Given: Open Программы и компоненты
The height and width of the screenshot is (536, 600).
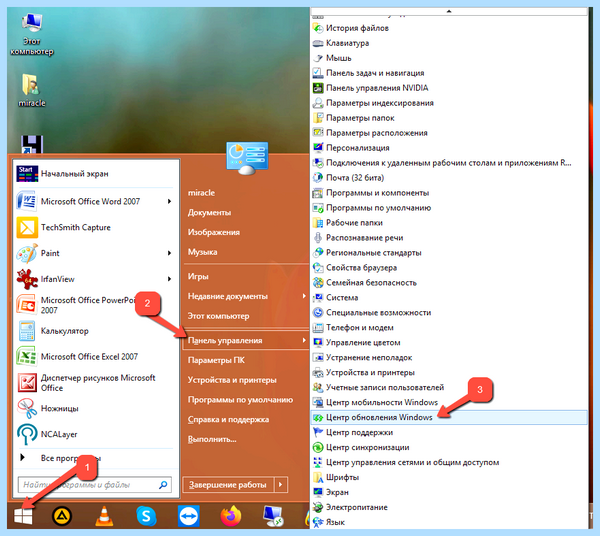Looking at the screenshot, I should (449, 193).
